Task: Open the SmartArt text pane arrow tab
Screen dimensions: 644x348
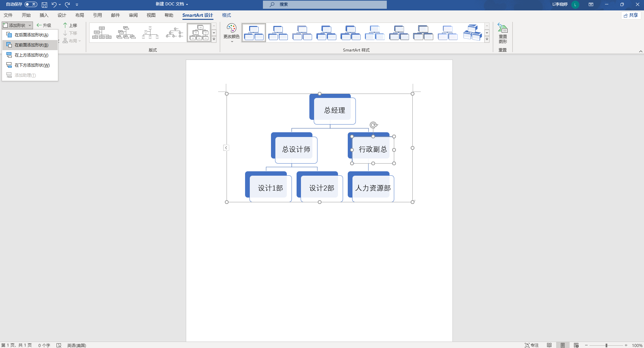Action: pyautogui.click(x=226, y=148)
